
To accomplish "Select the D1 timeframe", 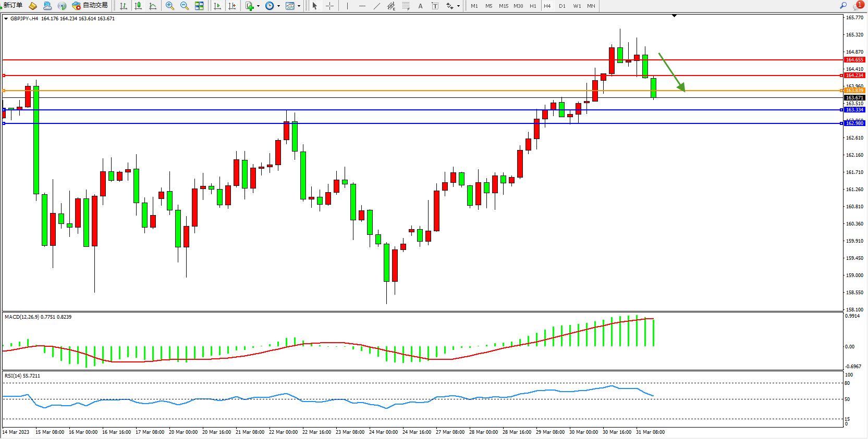I will [x=562, y=6].
